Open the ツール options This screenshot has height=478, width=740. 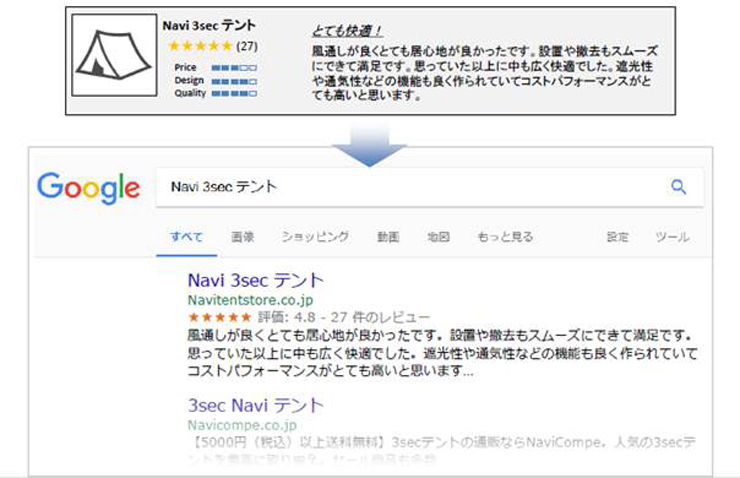click(672, 237)
